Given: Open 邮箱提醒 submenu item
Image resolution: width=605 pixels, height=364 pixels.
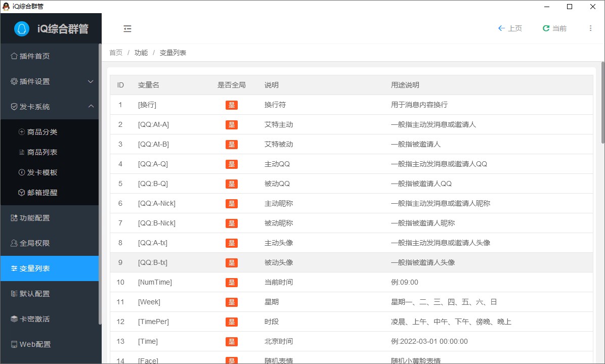Looking at the screenshot, I should point(42,193).
